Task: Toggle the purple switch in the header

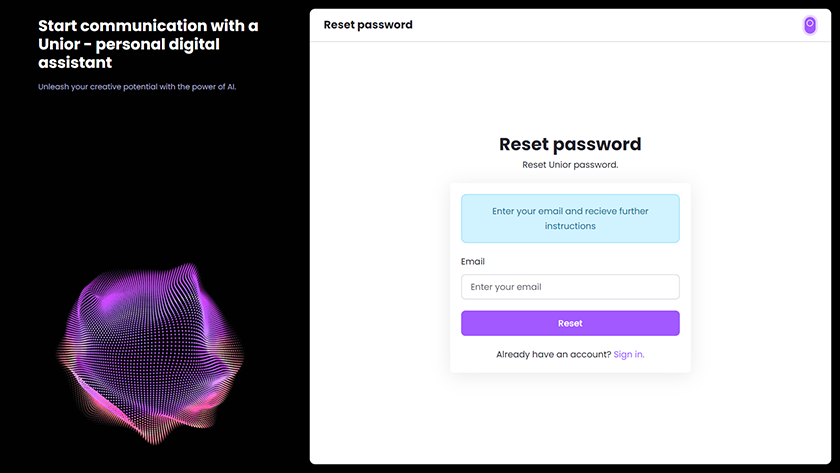Action: point(810,25)
